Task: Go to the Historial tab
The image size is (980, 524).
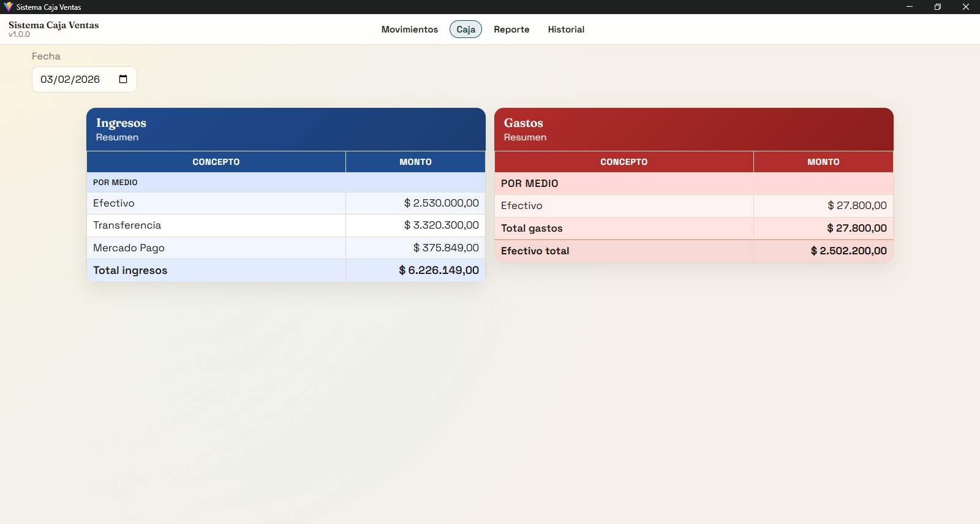Action: (x=566, y=29)
